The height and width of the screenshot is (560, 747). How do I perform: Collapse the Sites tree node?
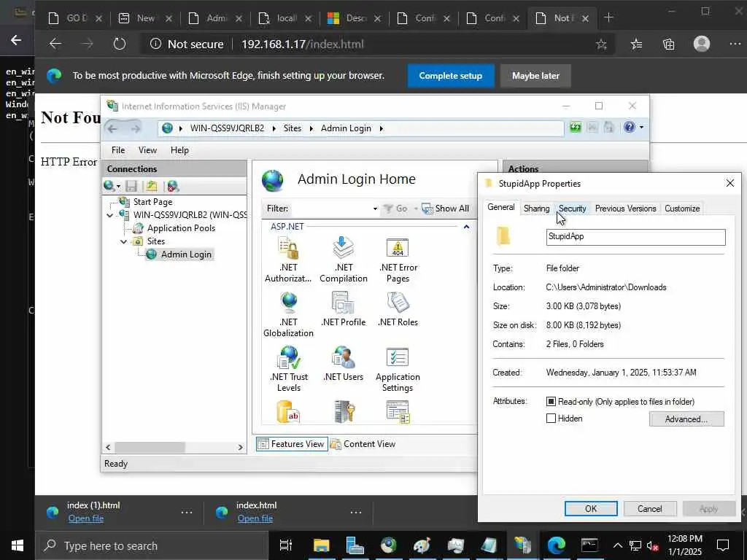coord(123,241)
